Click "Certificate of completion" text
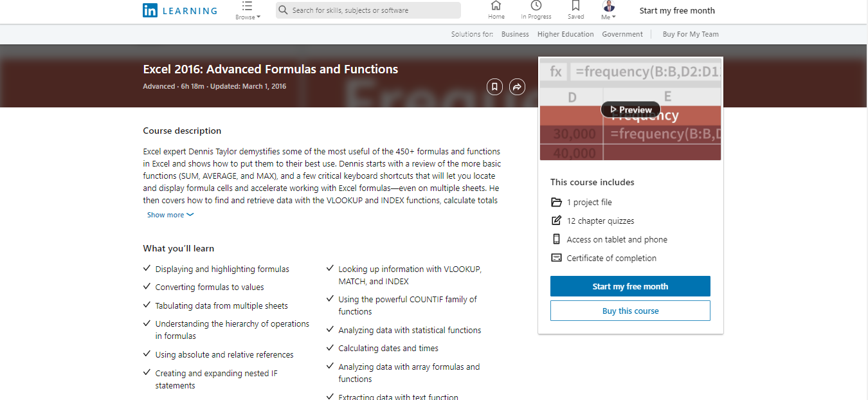Viewport: 868px width, 400px height. click(611, 258)
